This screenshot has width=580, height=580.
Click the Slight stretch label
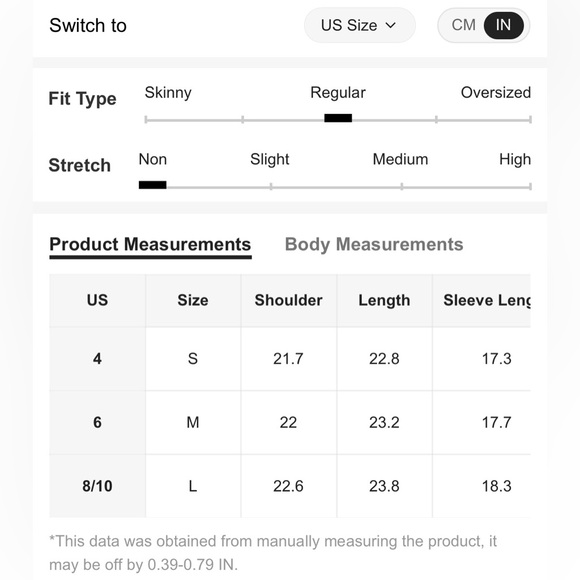[x=270, y=160]
